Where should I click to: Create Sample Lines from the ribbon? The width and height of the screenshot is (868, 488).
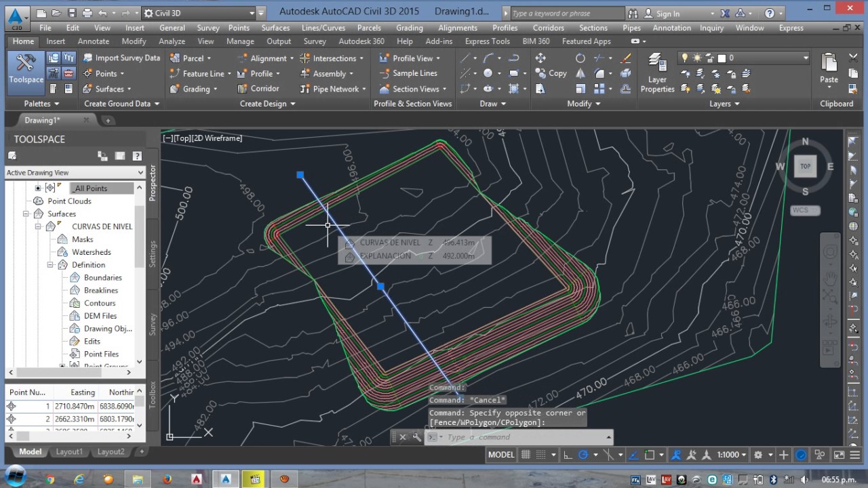click(408, 74)
